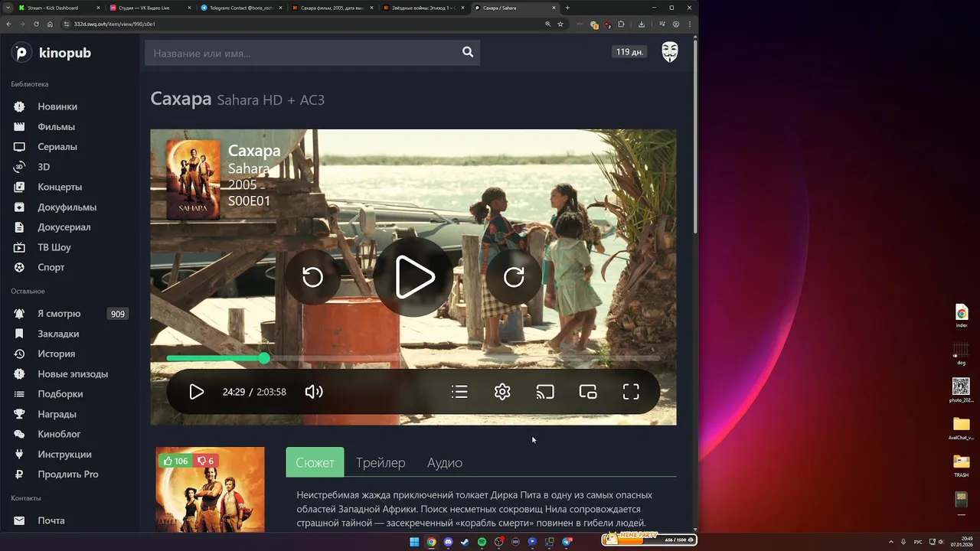Open the Спорт section
This screenshot has width=980, height=551.
(x=51, y=267)
